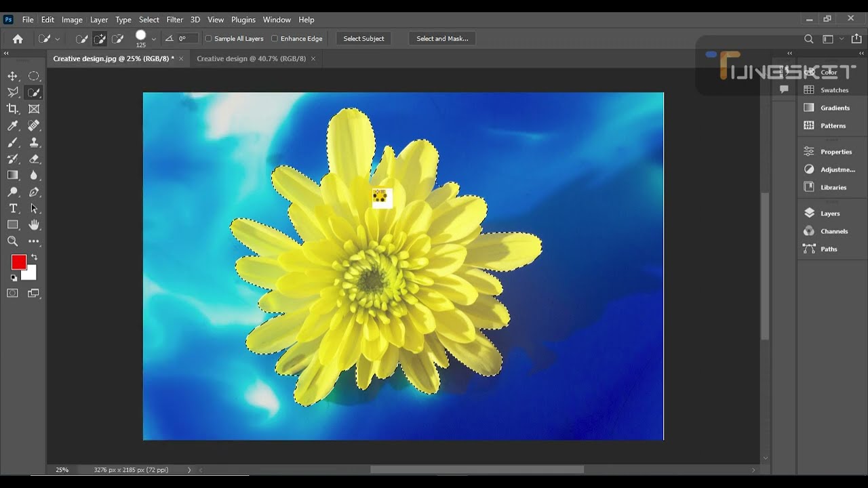Open the status bar info arrow

189,470
